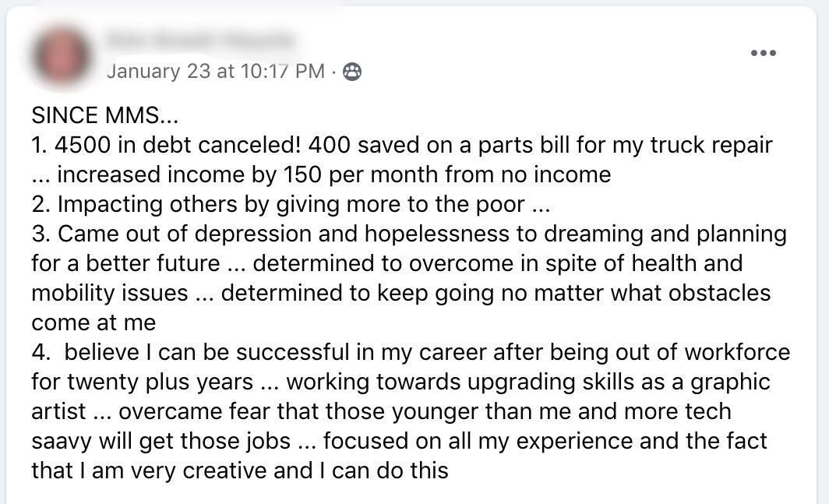Screen dimensions: 829x504
Task: Click the "for a better future" text
Action: 126,263
